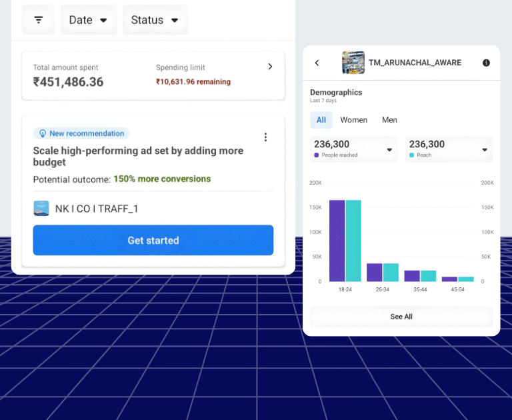The height and width of the screenshot is (420, 512).
Task: Click the Get started button
Action: (153, 240)
